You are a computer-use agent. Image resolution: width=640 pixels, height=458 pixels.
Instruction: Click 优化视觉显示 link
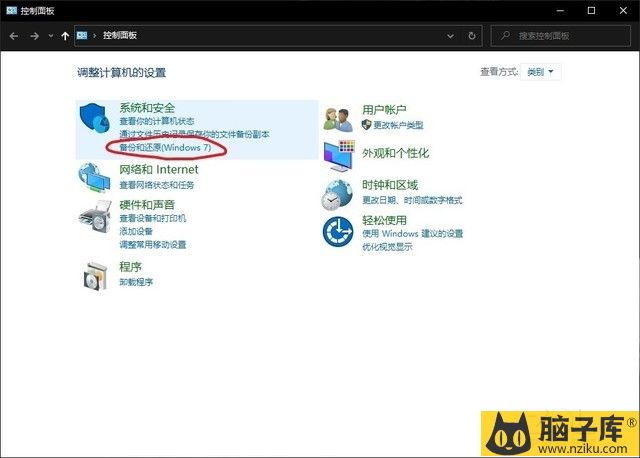pos(387,247)
